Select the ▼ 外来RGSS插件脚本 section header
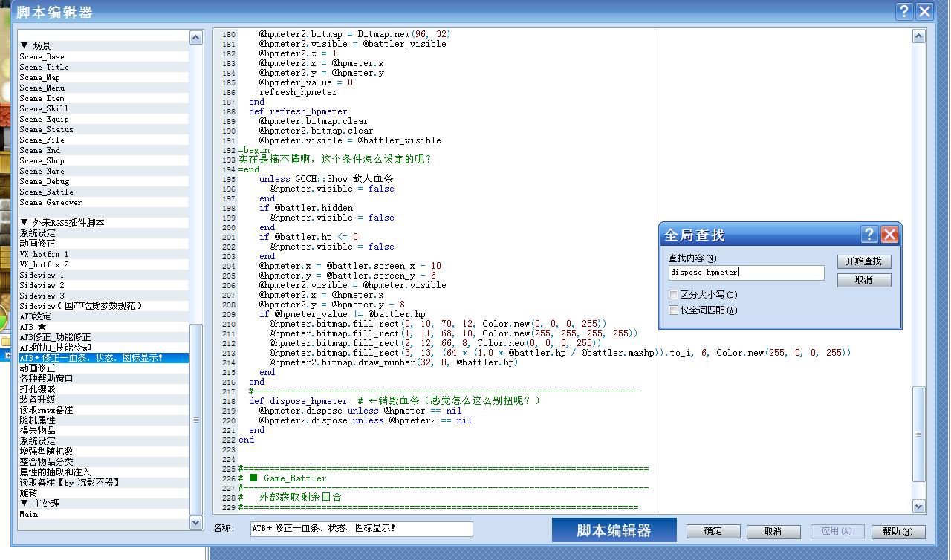 point(103,223)
